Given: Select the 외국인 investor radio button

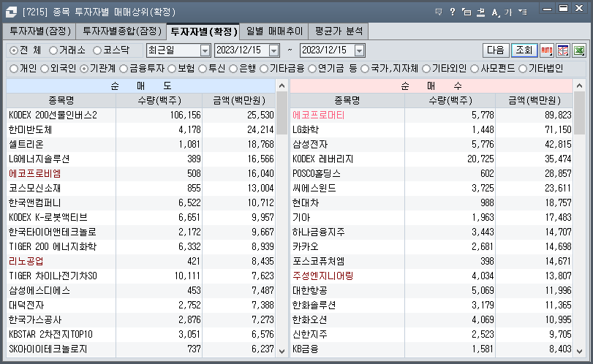Looking at the screenshot, I should click(x=45, y=69).
